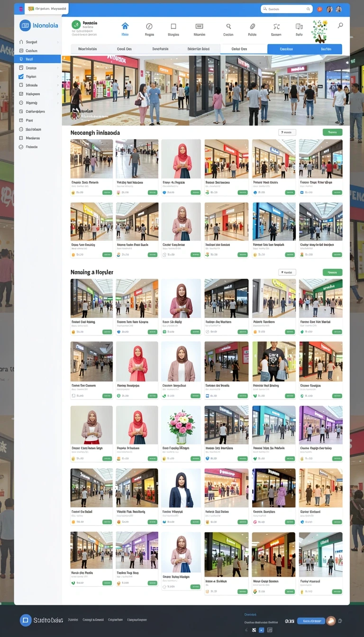Switch to the Seoalarais tab
Screen dimensions: 364x637
[160, 49]
